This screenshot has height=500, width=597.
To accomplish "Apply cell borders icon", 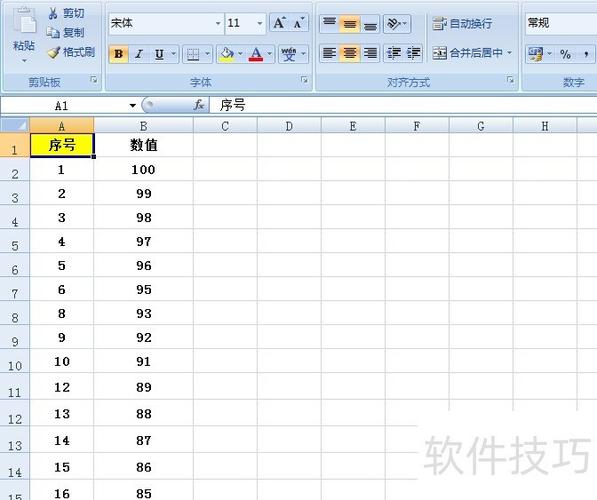I will [x=193, y=54].
